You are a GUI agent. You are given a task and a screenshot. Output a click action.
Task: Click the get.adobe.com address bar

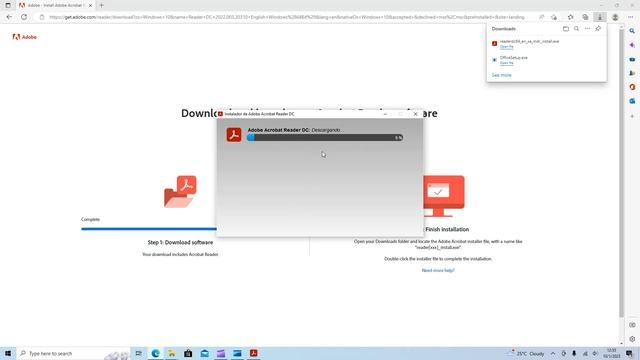click(286, 17)
